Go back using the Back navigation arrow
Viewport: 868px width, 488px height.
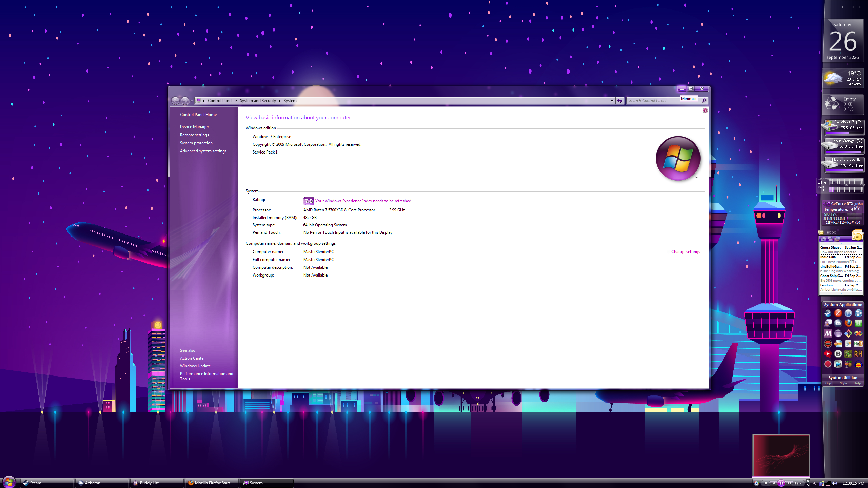tap(175, 101)
